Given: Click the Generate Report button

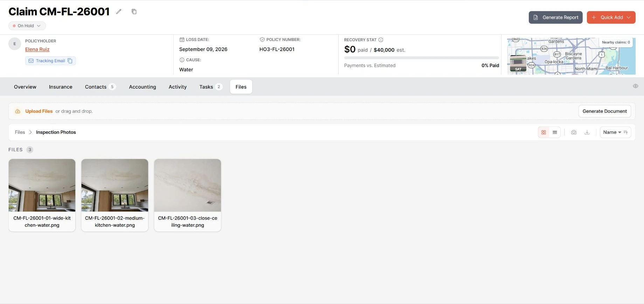Looking at the screenshot, I should tap(556, 18).
